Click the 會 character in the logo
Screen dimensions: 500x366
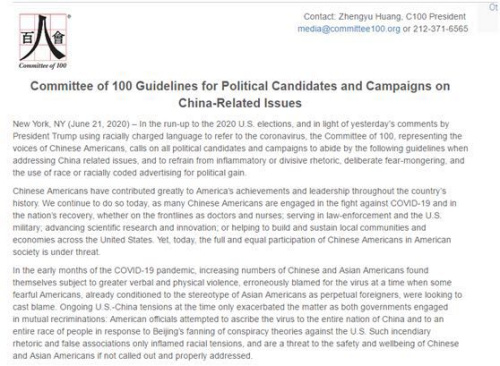click(59, 38)
